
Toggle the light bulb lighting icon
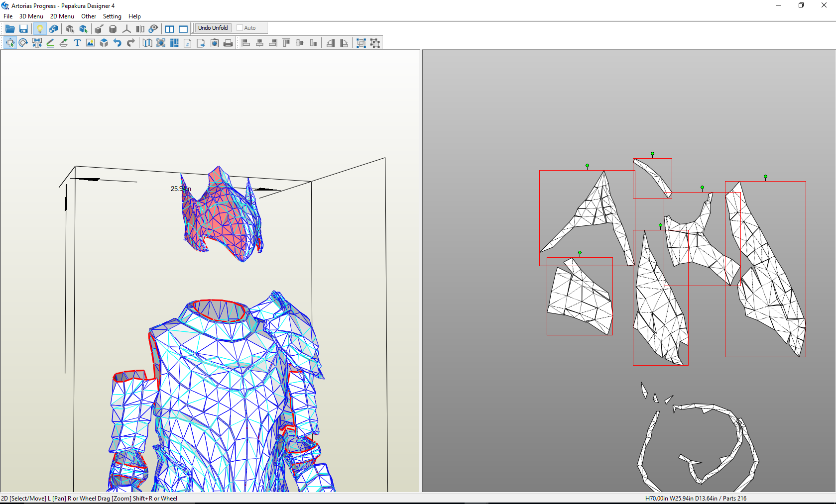pos(40,29)
